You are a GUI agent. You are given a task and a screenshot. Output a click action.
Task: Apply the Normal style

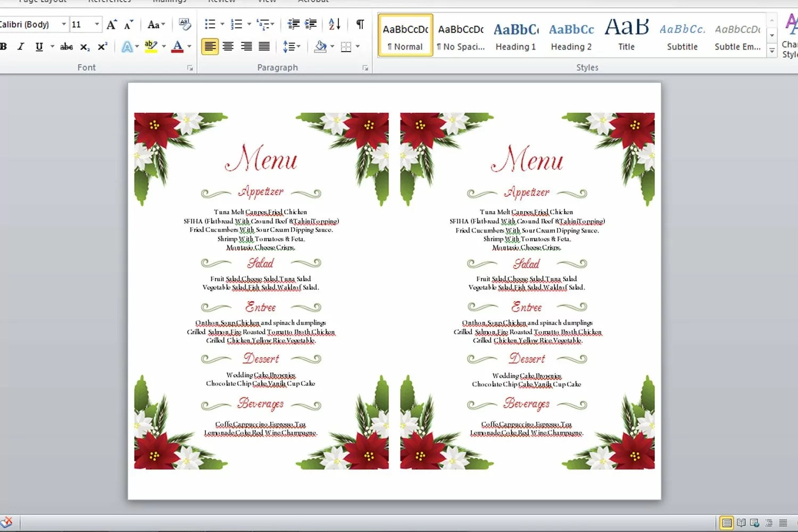point(405,35)
